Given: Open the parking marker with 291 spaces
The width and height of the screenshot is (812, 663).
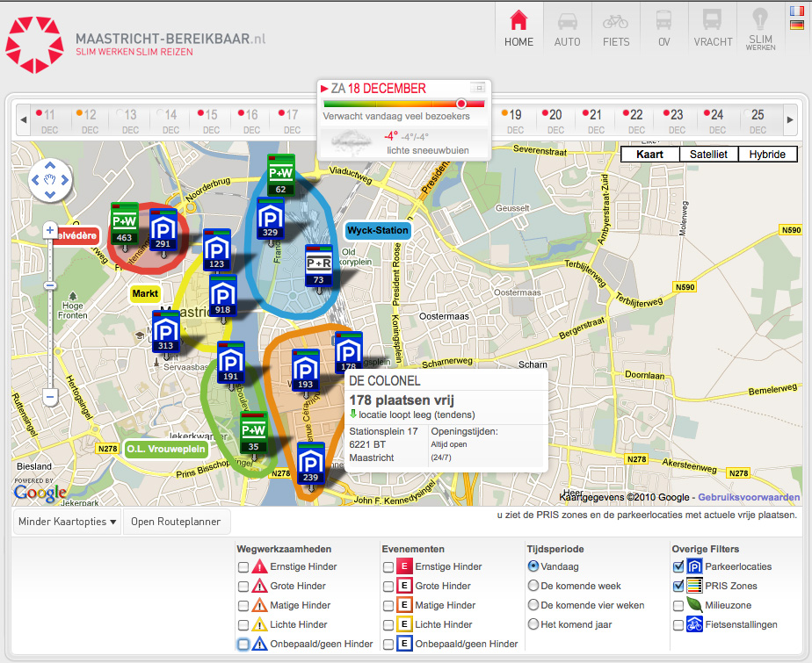Looking at the screenshot, I should click(x=163, y=230).
